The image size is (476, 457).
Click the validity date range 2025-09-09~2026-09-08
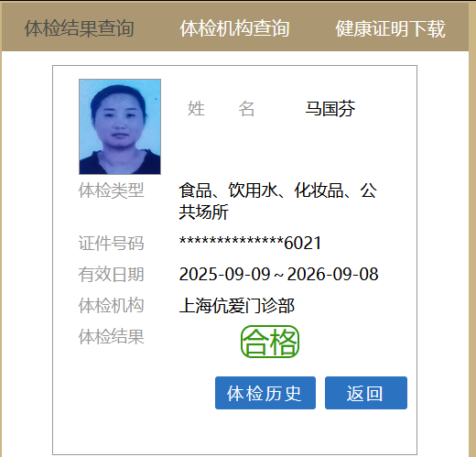tap(278, 274)
